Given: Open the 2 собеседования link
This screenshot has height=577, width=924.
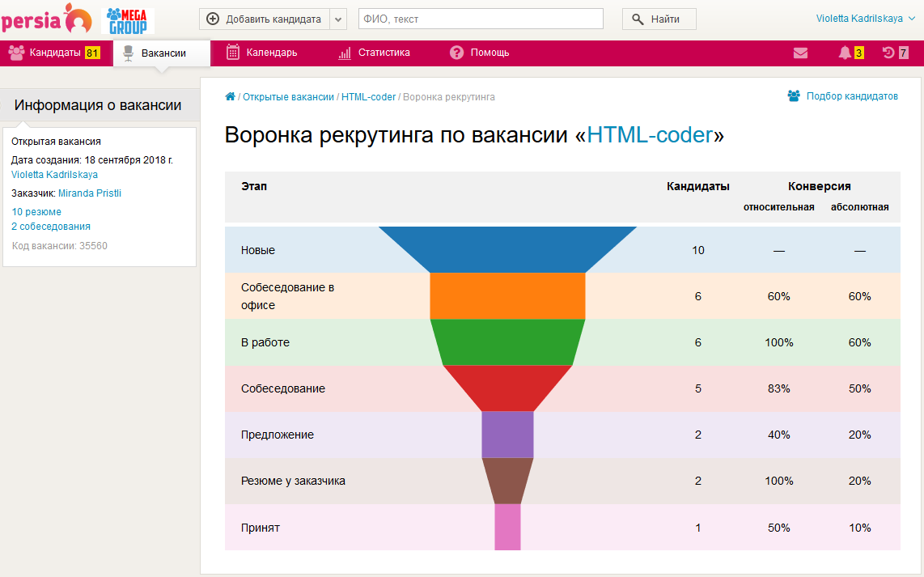Looking at the screenshot, I should pyautogui.click(x=51, y=227).
